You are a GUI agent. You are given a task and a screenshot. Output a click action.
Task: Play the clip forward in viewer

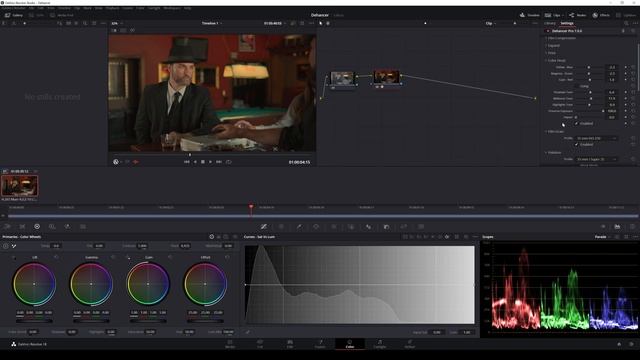point(211,162)
